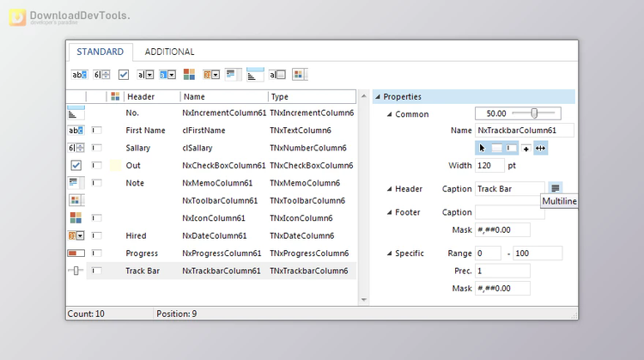This screenshot has width=644, height=360.
Task: Toggle the horizontal arrows option in Common
Action: [x=540, y=148]
